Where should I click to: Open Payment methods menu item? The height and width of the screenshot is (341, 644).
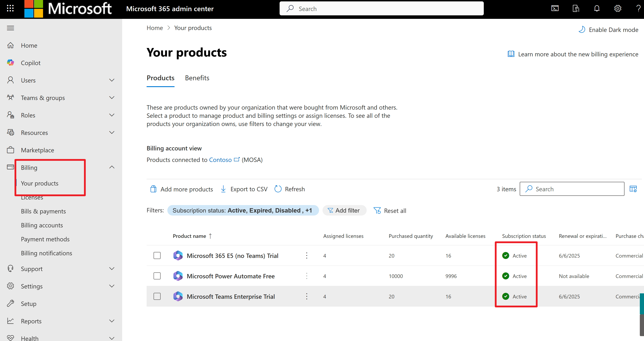tap(45, 239)
